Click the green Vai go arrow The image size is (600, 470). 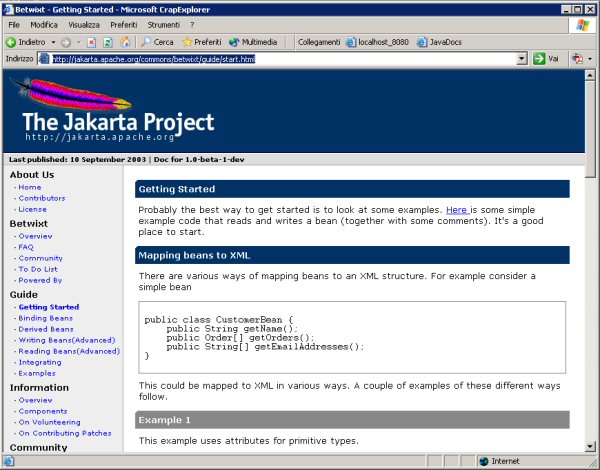(539, 59)
